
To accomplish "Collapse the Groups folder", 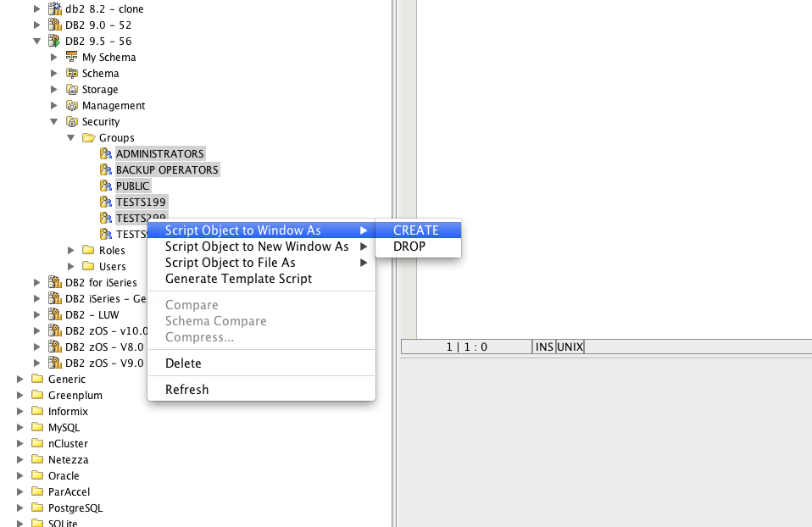I will [x=71, y=138].
